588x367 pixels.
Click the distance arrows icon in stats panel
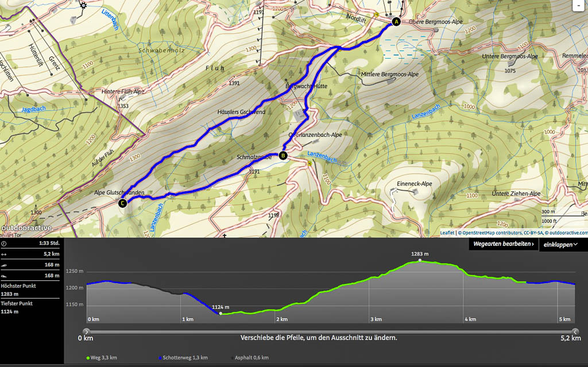pos(4,254)
